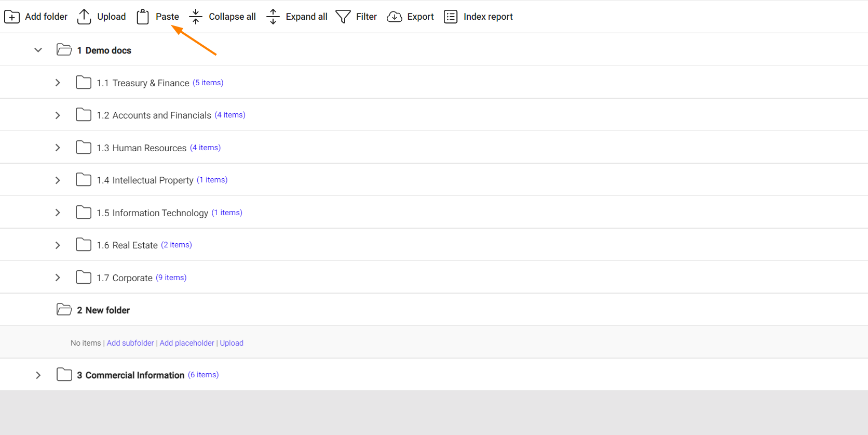Viewport: 868px width, 435px height.
Task: Choose Add folder label in the toolbar
Action: pos(46,17)
